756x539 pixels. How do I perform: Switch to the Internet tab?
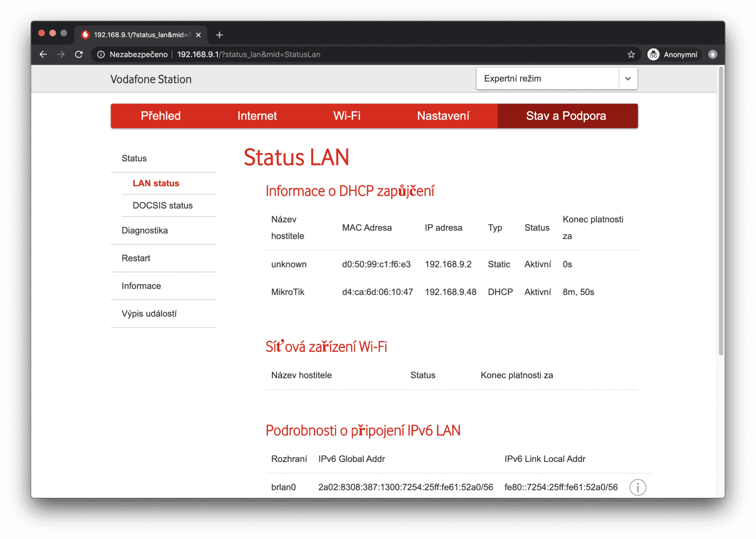pos(257,116)
